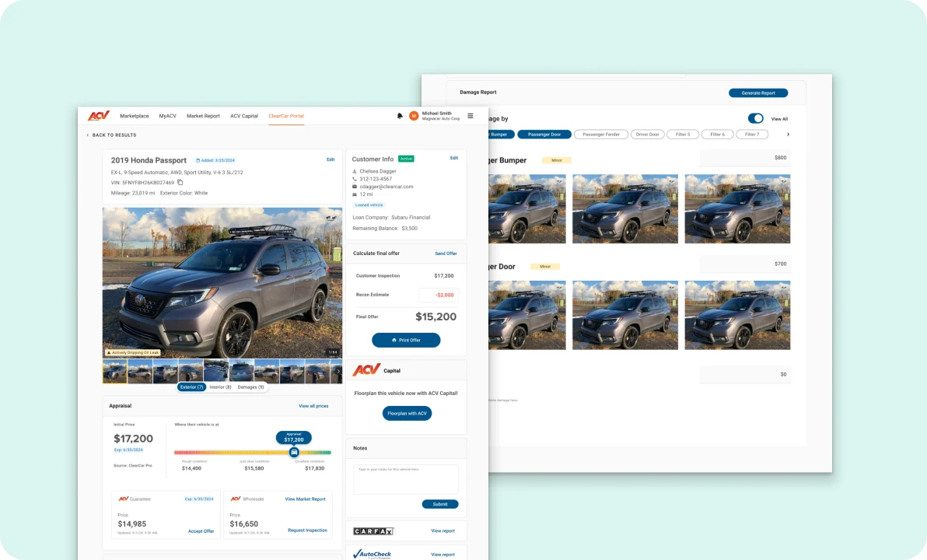
Task: Click the CARFAX logo
Action: [373, 531]
